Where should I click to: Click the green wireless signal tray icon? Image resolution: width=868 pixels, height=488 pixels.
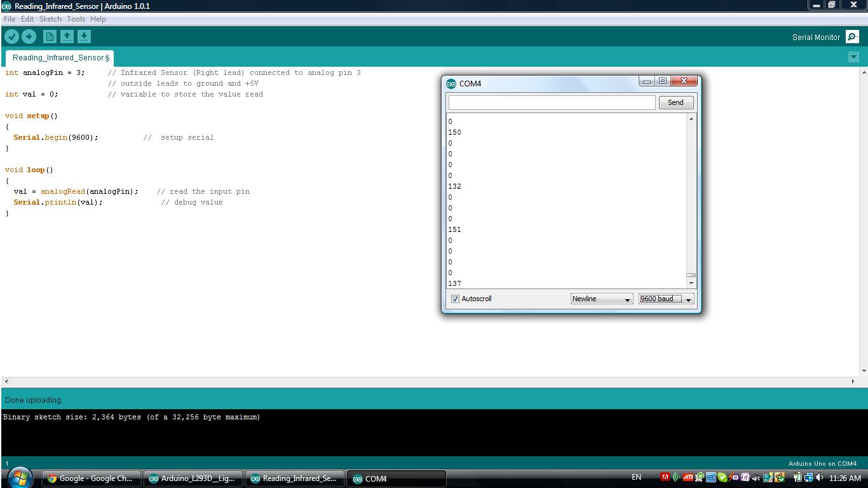pyautogui.click(x=676, y=477)
